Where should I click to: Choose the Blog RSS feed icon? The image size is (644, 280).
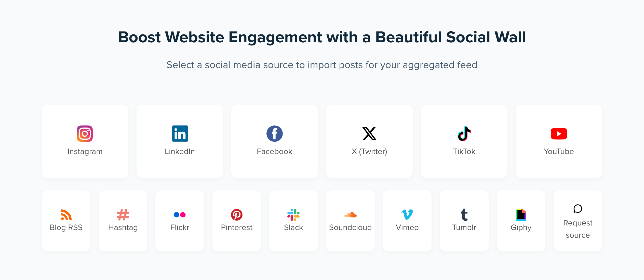[66, 215]
